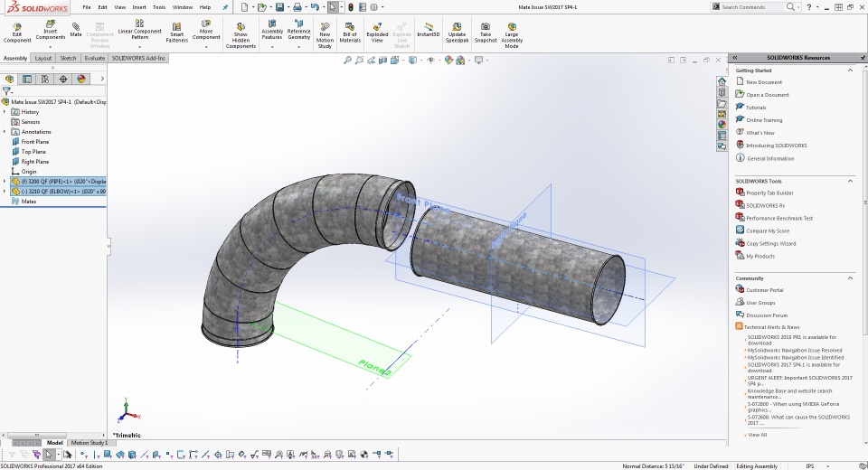Image resolution: width=868 pixels, height=470 pixels.
Task: Switch to the Evaluate tab
Action: point(94,58)
